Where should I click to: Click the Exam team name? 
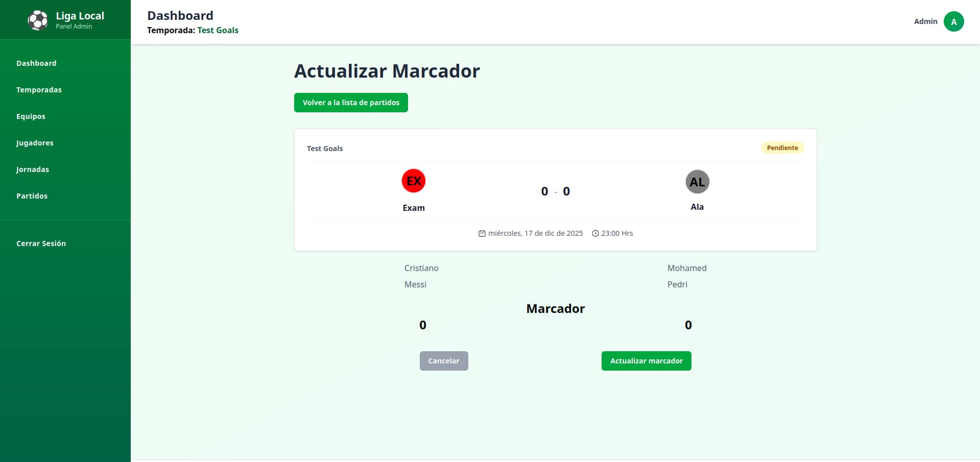[414, 208]
